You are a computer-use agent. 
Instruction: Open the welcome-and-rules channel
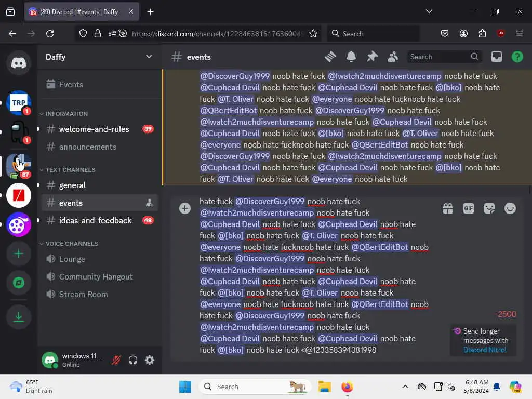click(x=99, y=129)
